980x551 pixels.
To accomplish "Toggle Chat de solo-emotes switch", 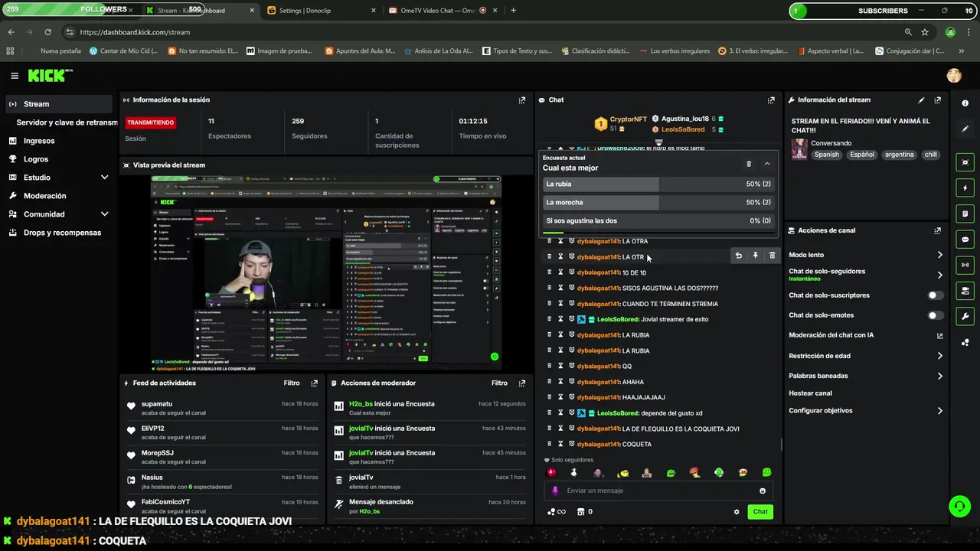I will pos(936,315).
